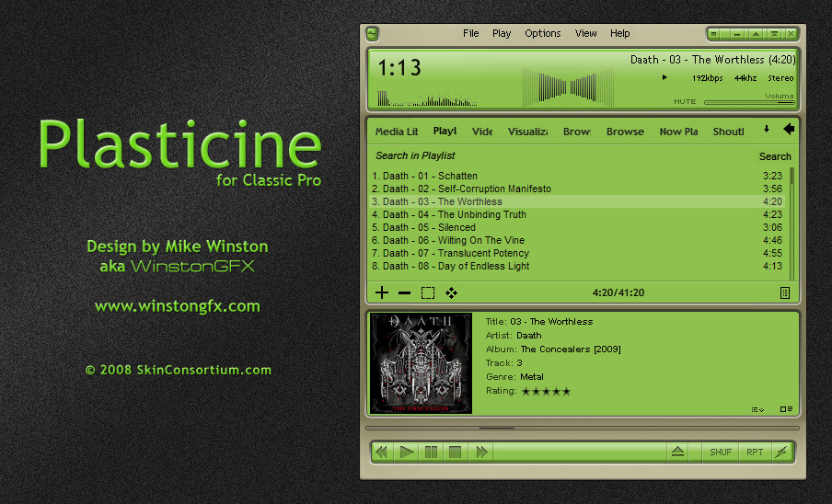Image resolution: width=832 pixels, height=504 pixels.
Task: Click the '4:20/41:20' playlist time
Action: pyautogui.click(x=618, y=292)
